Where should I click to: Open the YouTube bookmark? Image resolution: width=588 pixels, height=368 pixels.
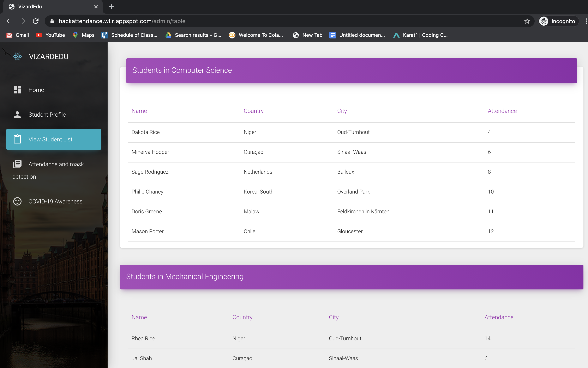coord(51,35)
